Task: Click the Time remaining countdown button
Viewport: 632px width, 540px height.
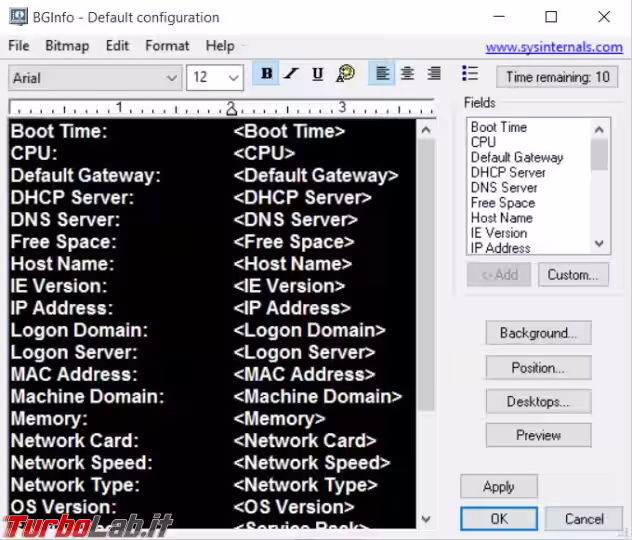Action: click(x=557, y=77)
